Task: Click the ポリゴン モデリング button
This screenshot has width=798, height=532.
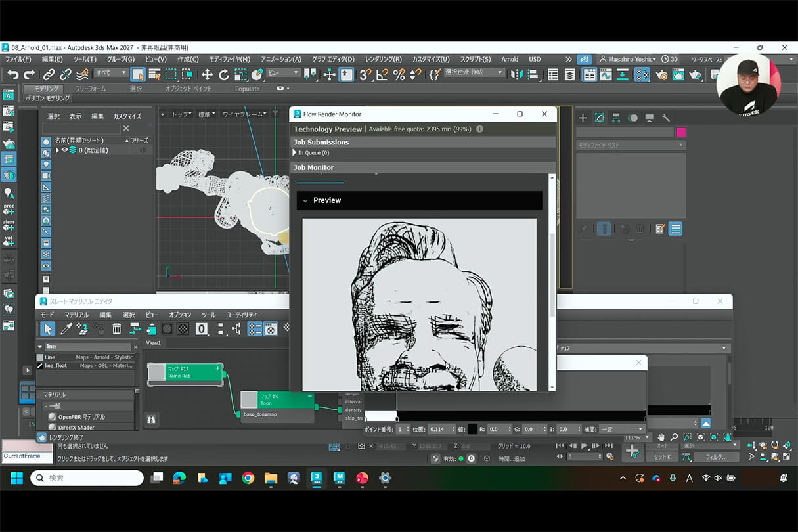Action: pyautogui.click(x=47, y=98)
